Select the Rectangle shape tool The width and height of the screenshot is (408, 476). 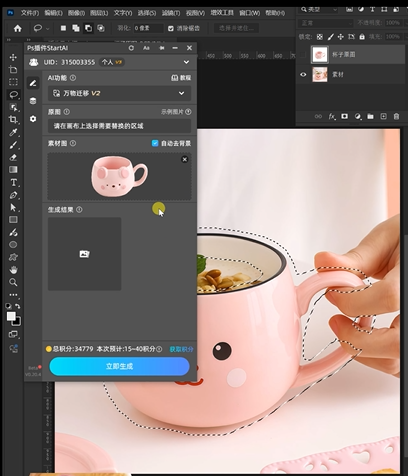coord(13,220)
